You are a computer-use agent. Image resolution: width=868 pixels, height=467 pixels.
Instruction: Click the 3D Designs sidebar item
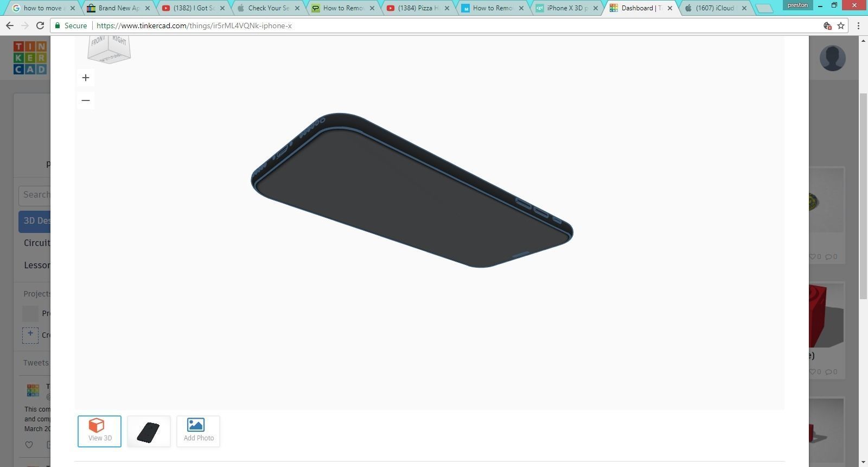[35, 221]
